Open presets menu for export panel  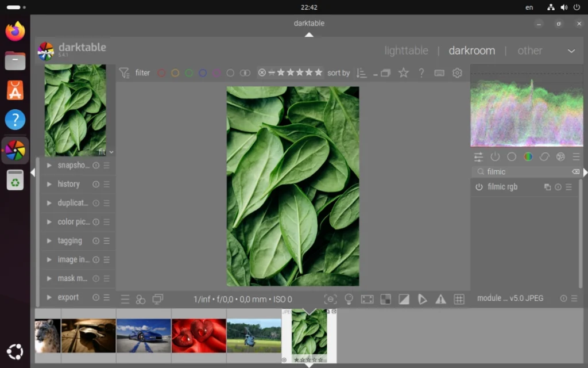106,297
